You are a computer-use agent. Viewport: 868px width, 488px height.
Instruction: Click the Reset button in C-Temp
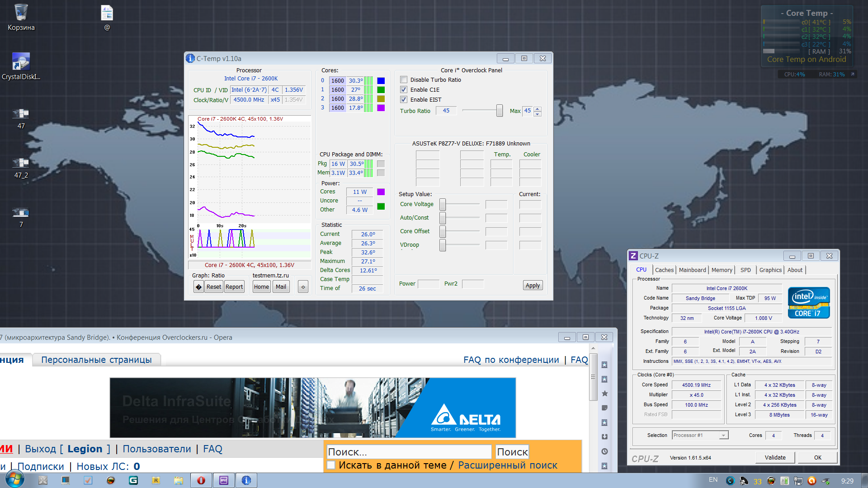coord(214,286)
